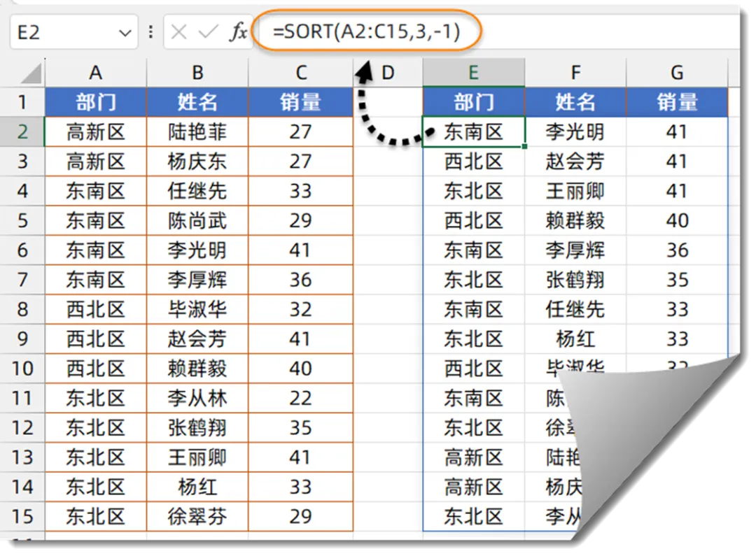
Task: Select the 销量 header cell in column C
Action: click(301, 102)
